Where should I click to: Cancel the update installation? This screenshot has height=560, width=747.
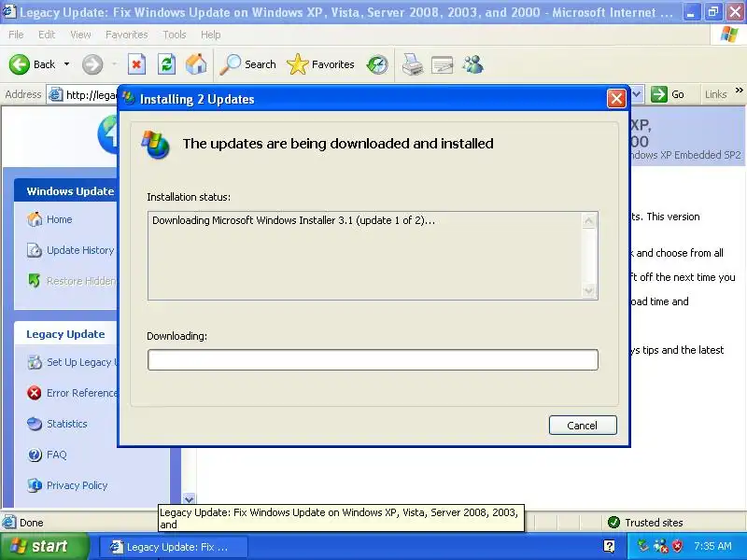[582, 426]
